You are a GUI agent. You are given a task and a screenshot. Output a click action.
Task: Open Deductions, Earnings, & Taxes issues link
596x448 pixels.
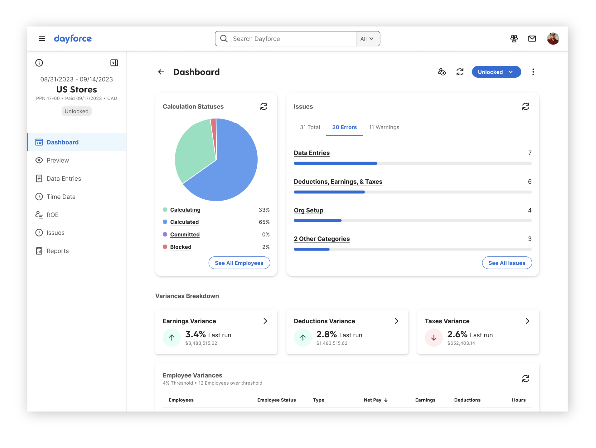338,182
